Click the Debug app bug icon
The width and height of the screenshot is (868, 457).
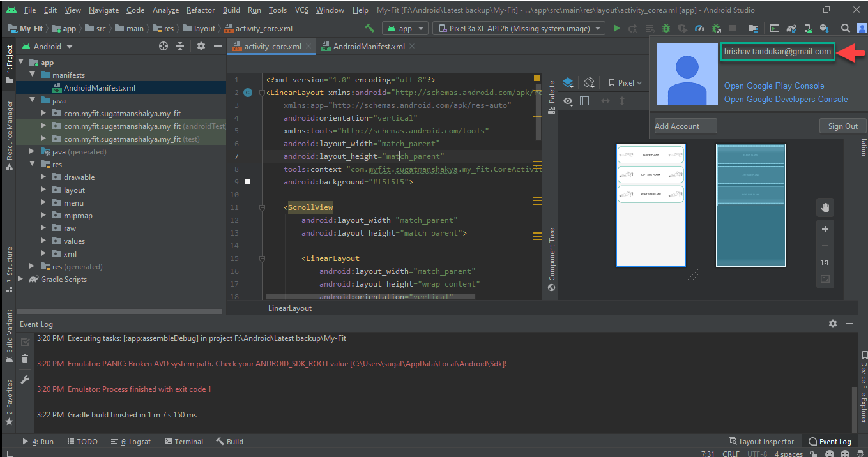point(666,28)
